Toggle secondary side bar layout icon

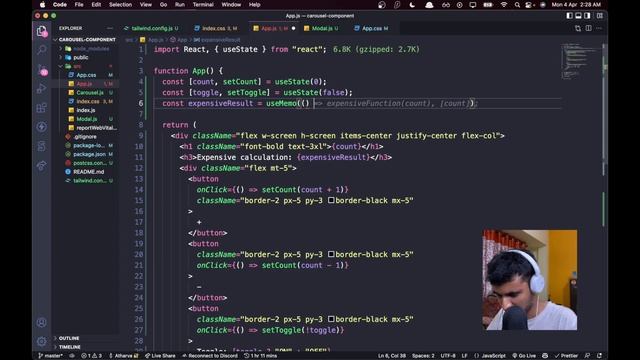tap(587, 16)
